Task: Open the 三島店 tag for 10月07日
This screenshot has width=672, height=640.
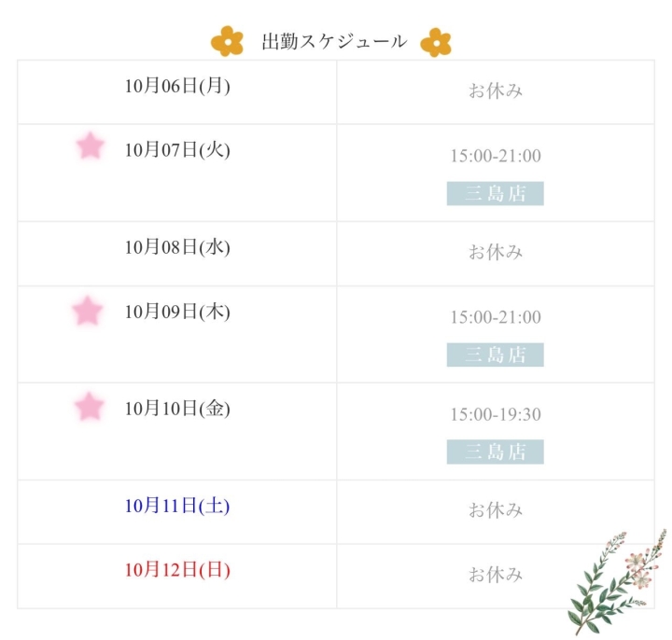Action: [x=495, y=193]
